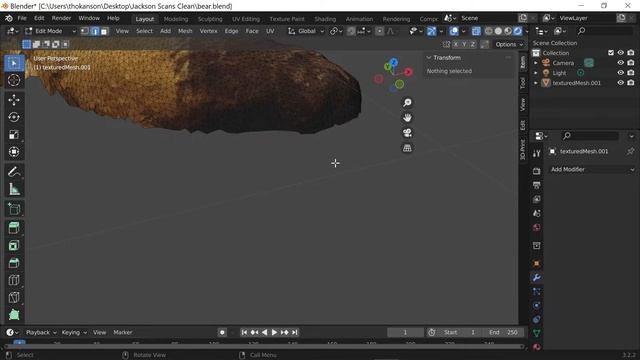640x360 pixels.
Task: Switch to Sculpting workspace tab
Action: click(x=210, y=19)
